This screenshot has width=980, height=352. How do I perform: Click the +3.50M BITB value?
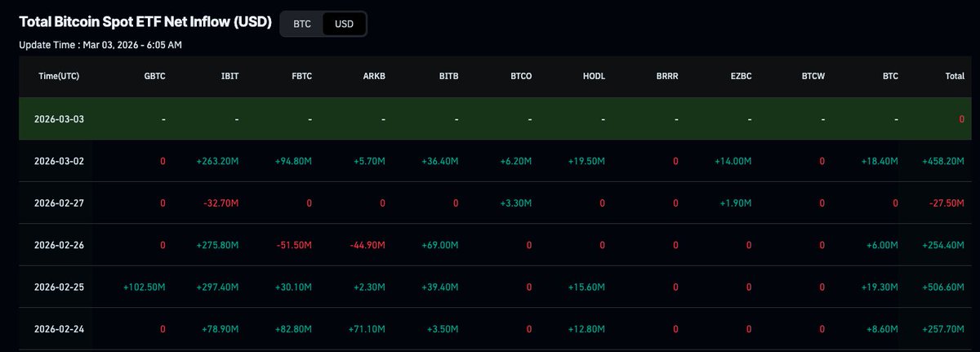pos(443,329)
